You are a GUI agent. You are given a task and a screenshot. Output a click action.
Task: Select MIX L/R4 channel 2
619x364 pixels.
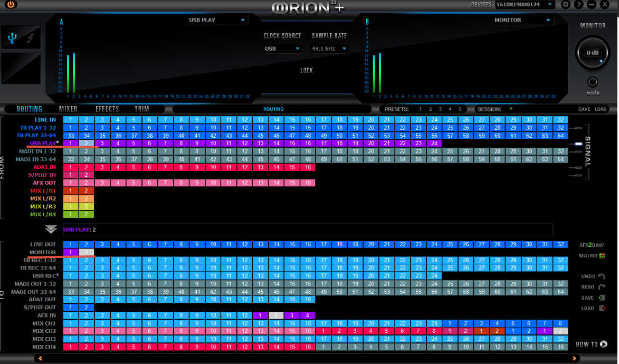click(87, 214)
